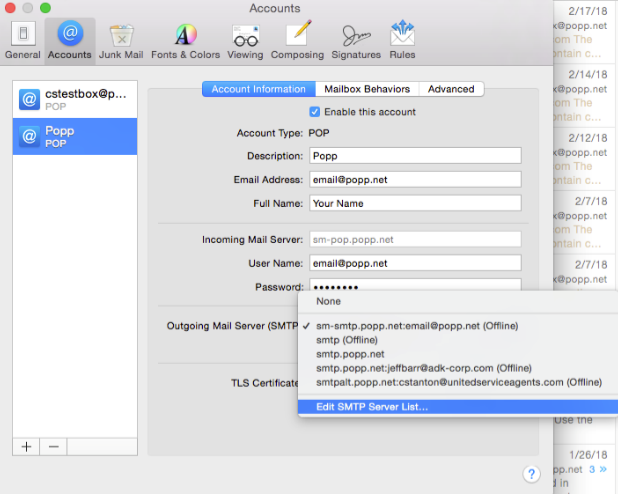Click the Full Name field
This screenshot has height=494, width=618.
pos(415,203)
